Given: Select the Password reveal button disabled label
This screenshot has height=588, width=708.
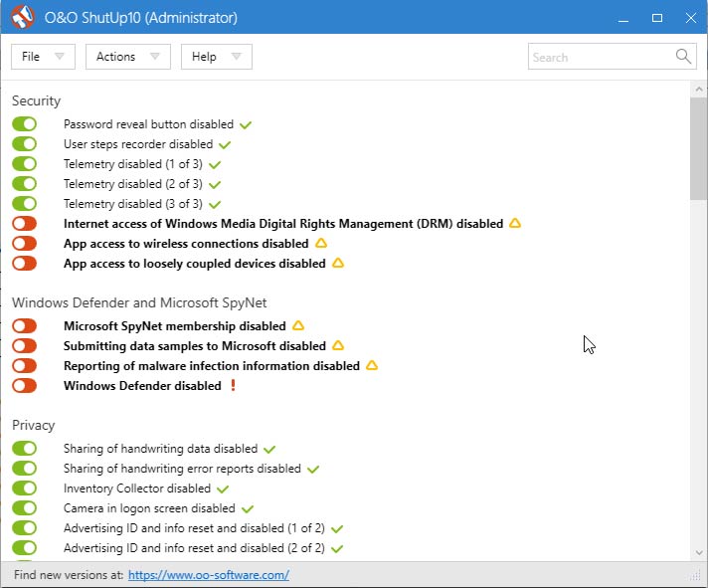Looking at the screenshot, I should coord(148,124).
